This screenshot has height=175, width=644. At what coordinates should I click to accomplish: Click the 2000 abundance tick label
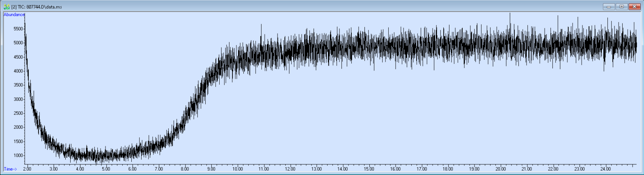tap(18, 127)
